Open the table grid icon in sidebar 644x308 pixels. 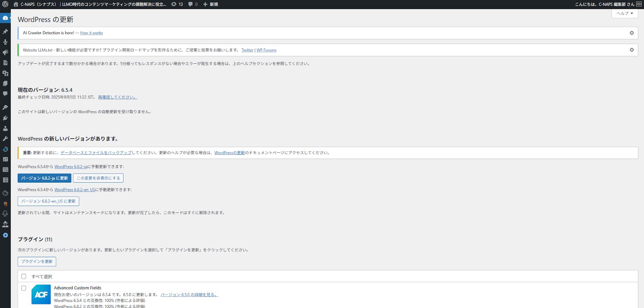click(x=5, y=170)
